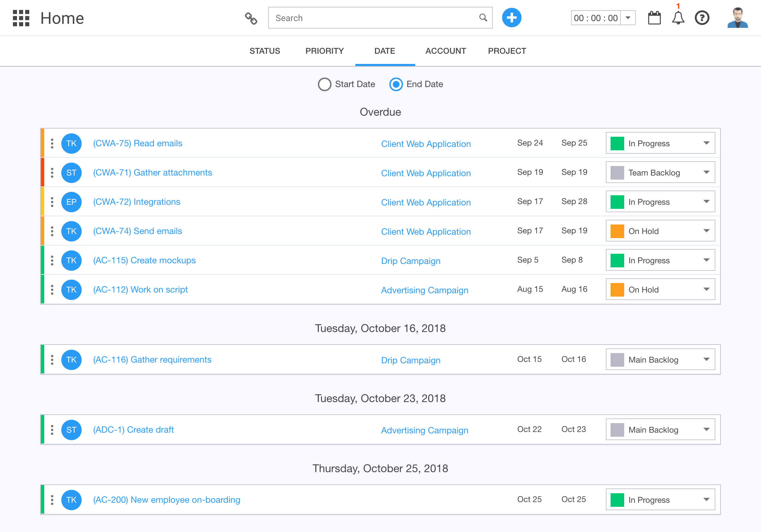Open On Hold status dropdown for Send emails
761x532 pixels.
pos(660,231)
